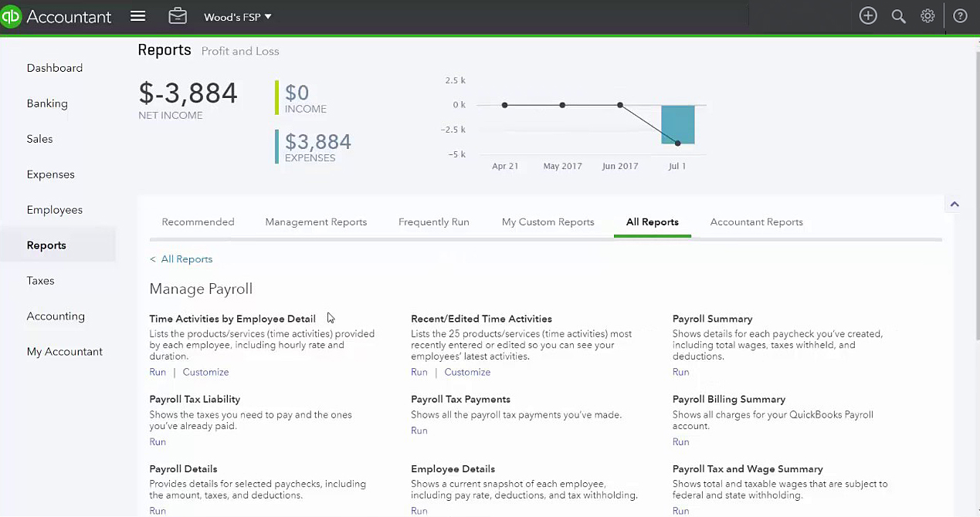980x517 pixels.
Task: Open the Management Reports tab
Action: click(x=316, y=222)
